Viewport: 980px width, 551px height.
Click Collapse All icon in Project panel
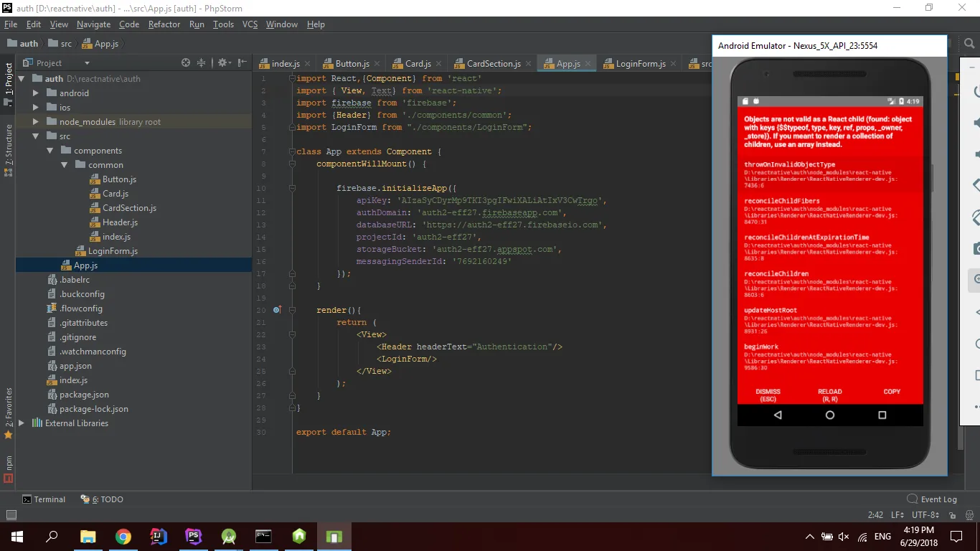click(x=202, y=63)
